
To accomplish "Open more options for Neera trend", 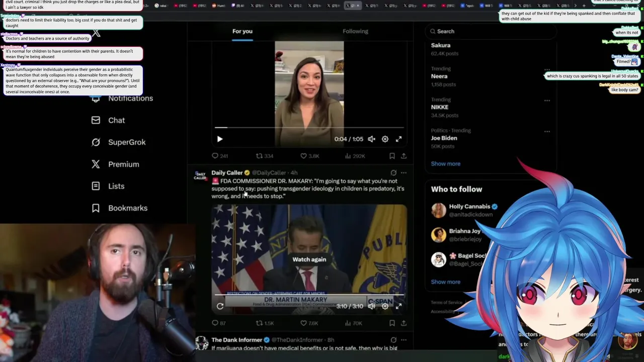I will tap(547, 69).
